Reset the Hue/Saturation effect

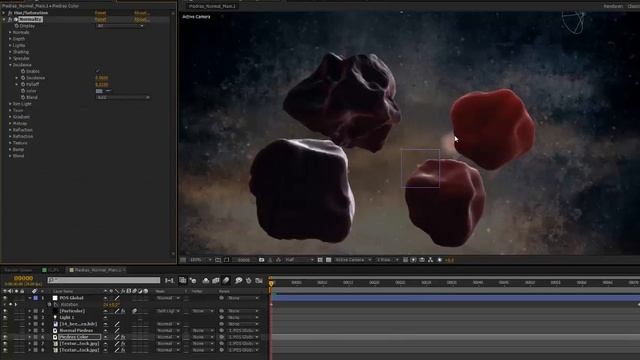click(100, 13)
